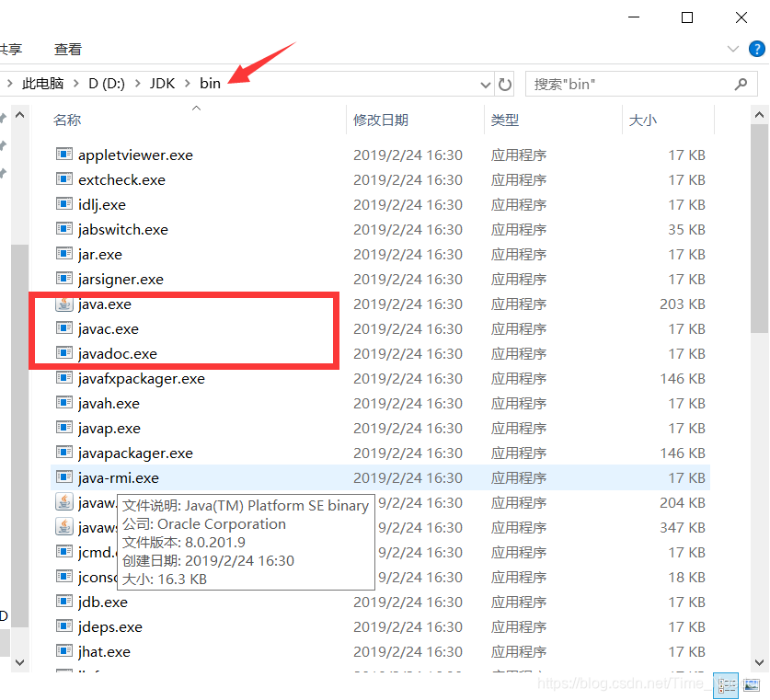Click the 18 KB size value
The height and width of the screenshot is (700, 770).
tap(686, 578)
